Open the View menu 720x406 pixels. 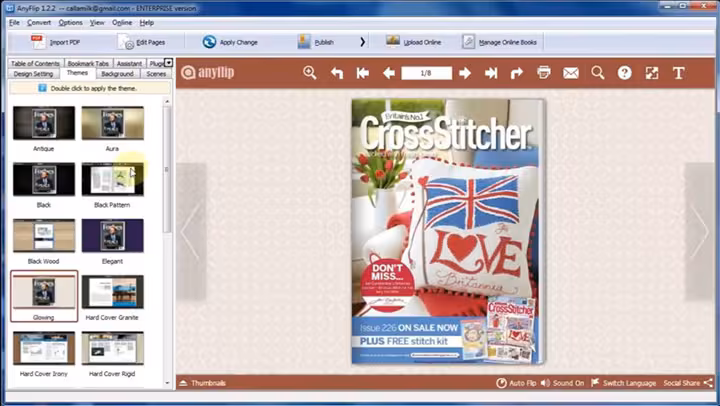pyautogui.click(x=97, y=23)
